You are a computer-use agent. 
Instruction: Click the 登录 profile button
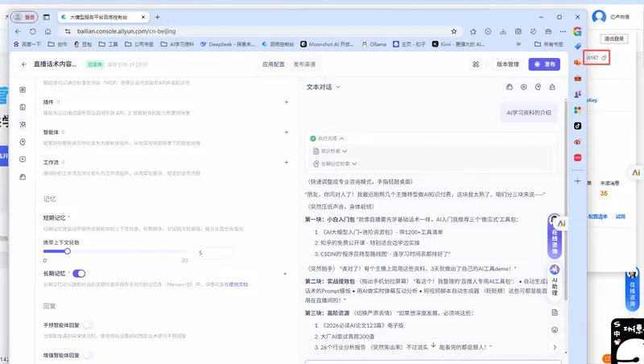coord(24,17)
